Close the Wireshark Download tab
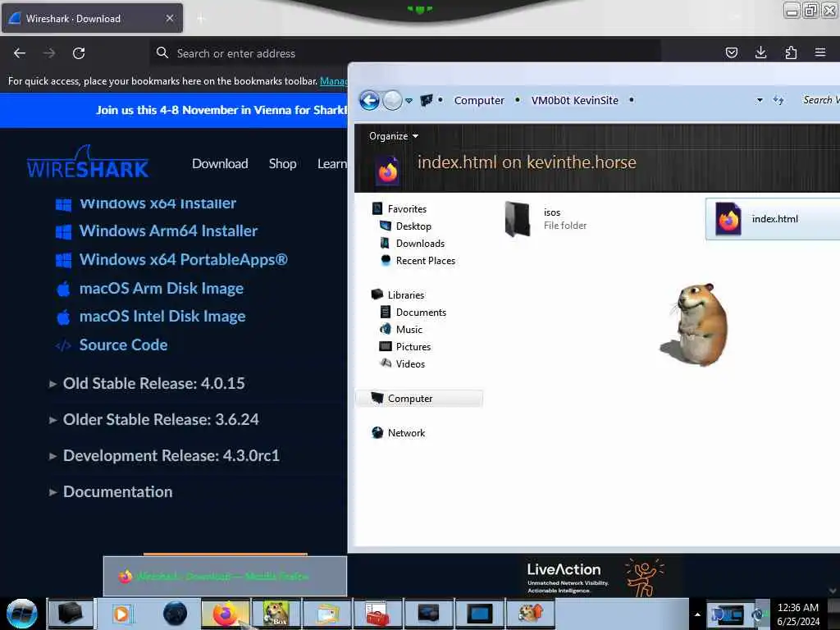The height and width of the screenshot is (630, 840). point(169,18)
